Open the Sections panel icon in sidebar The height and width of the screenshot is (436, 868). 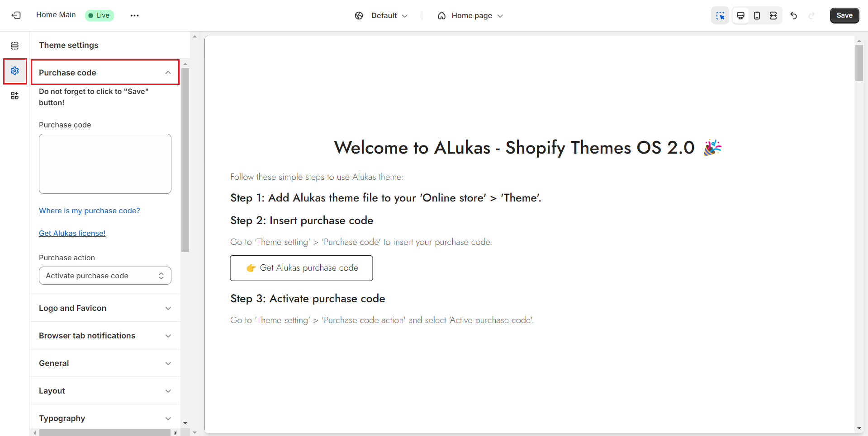coord(15,46)
